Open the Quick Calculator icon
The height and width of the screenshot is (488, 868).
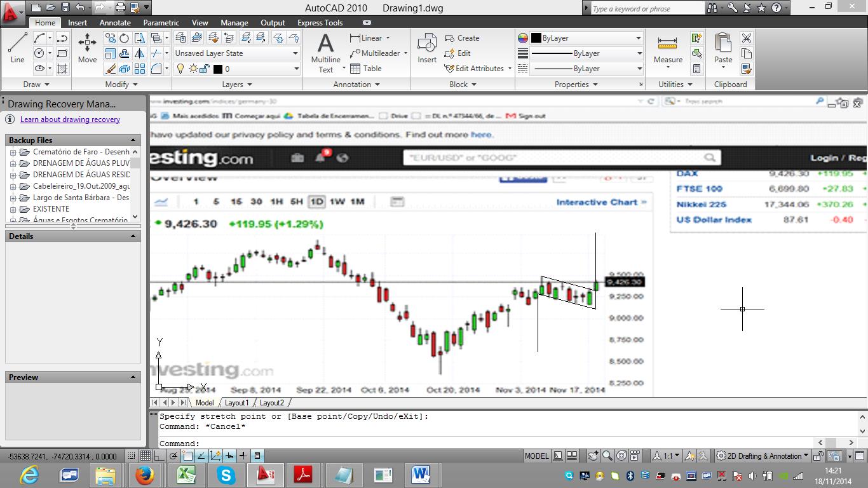[x=697, y=69]
